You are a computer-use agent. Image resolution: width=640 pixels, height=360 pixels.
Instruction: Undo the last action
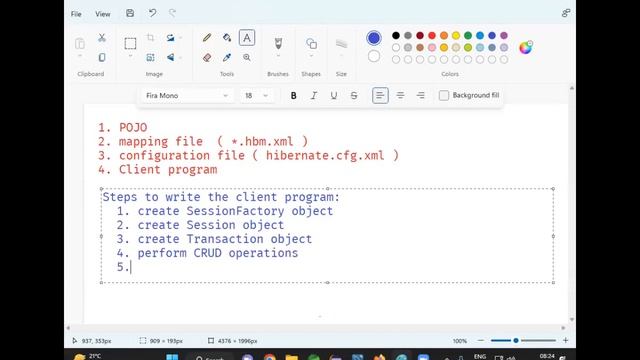(152, 13)
